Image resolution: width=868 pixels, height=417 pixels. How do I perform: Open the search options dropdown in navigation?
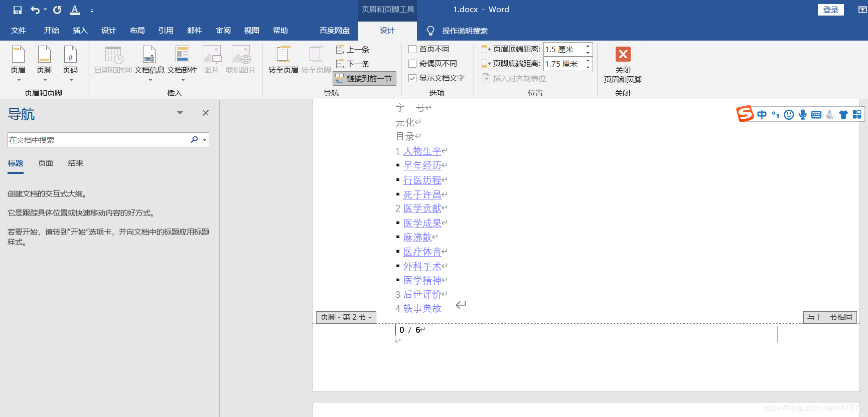pos(205,140)
